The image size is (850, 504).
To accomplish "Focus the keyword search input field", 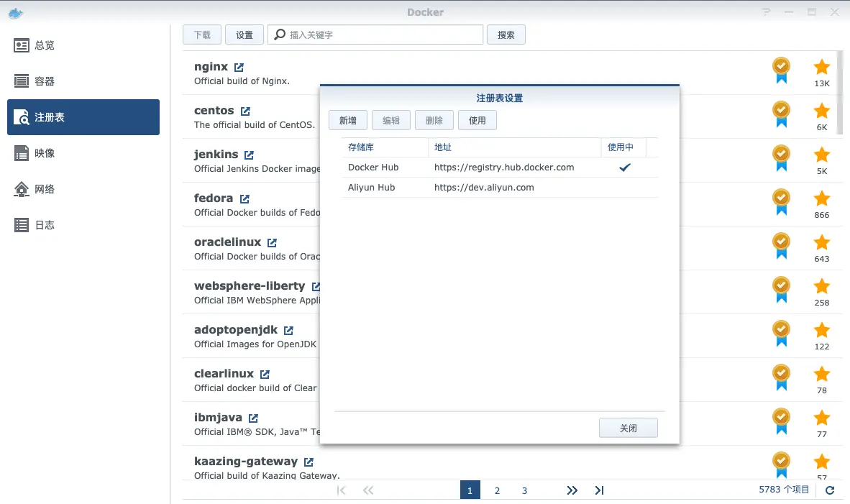I will (x=375, y=35).
